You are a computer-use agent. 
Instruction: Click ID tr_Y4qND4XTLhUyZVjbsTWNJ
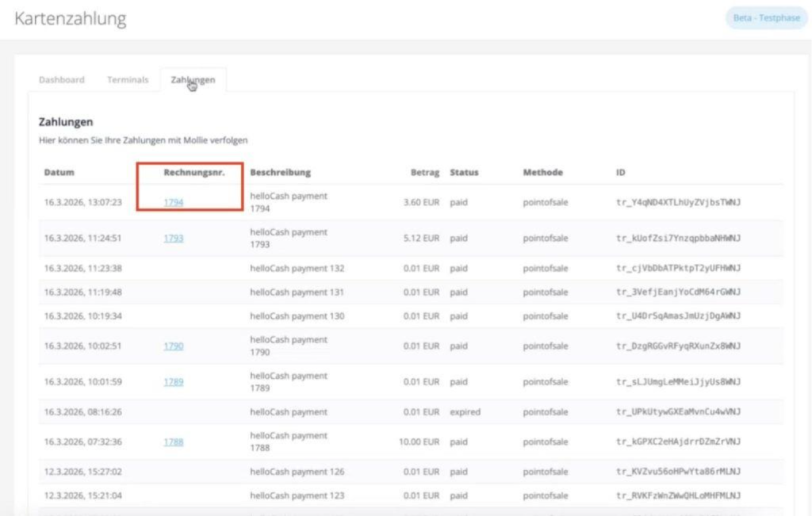coord(679,202)
